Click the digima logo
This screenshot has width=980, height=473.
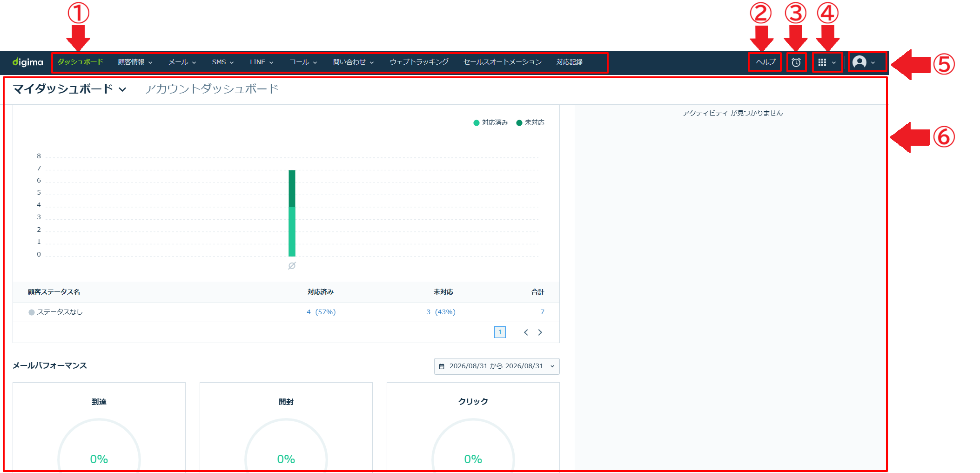pos(27,62)
